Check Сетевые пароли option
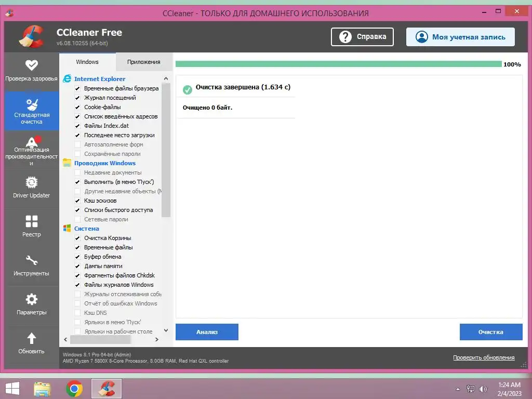 click(77, 219)
